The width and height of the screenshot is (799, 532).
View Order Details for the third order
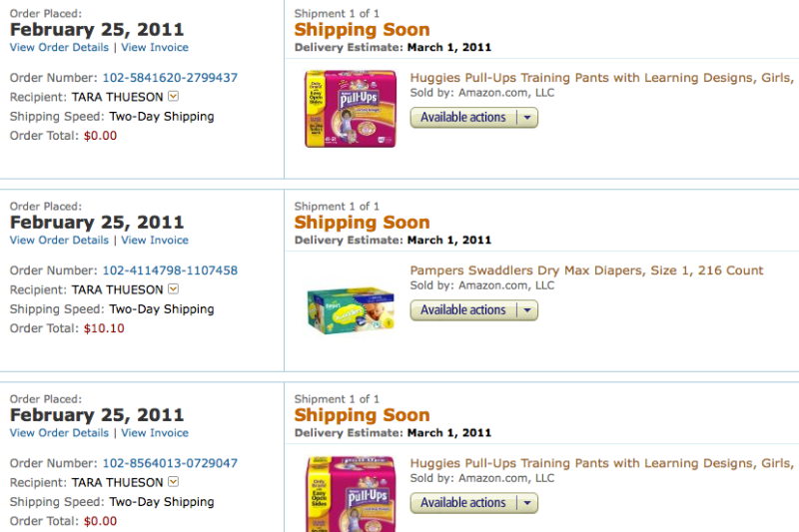(x=59, y=433)
